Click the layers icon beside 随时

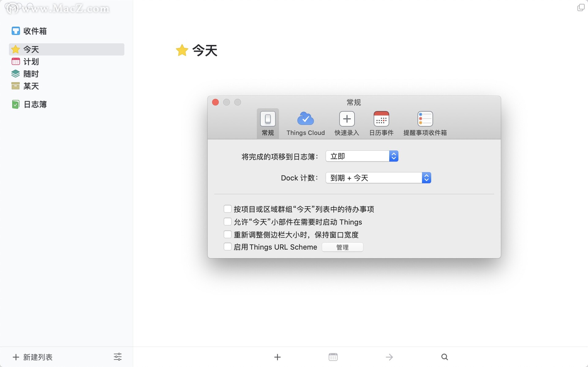(16, 74)
